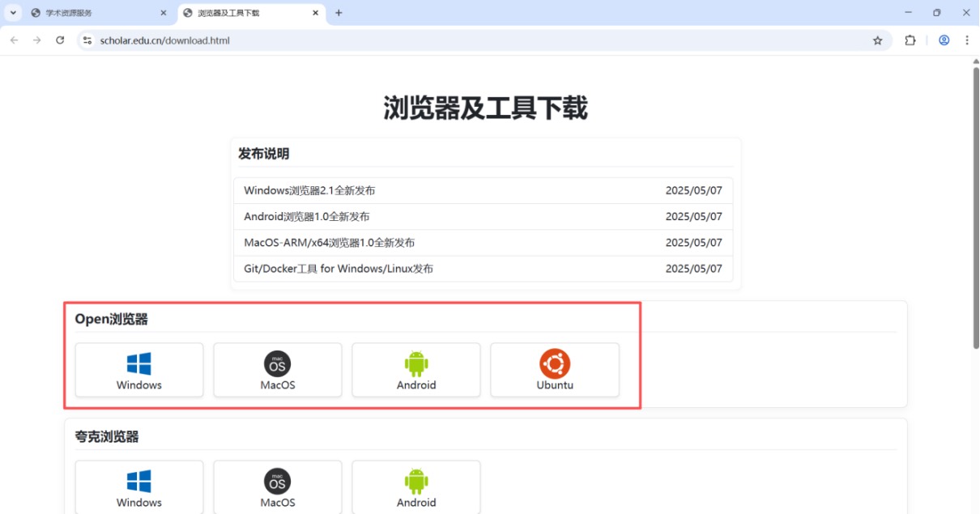Image resolution: width=980 pixels, height=514 pixels.
Task: Close the 浏览器及工具下载 tab
Action: click(x=314, y=13)
